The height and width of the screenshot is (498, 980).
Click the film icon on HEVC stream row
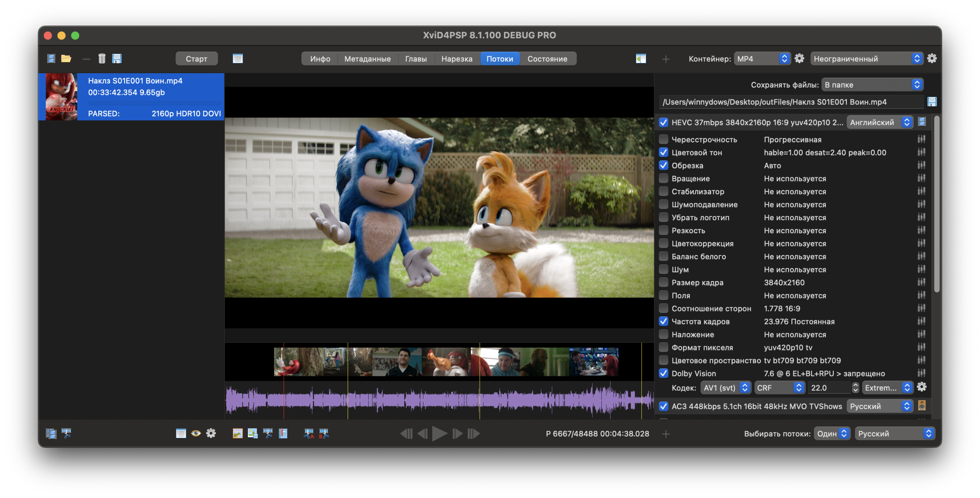click(x=922, y=122)
